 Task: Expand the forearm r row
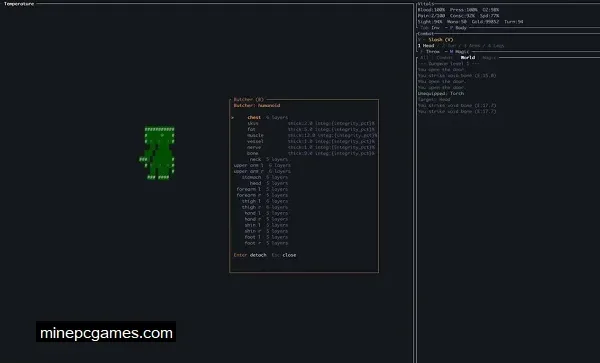pyautogui.click(x=262, y=195)
